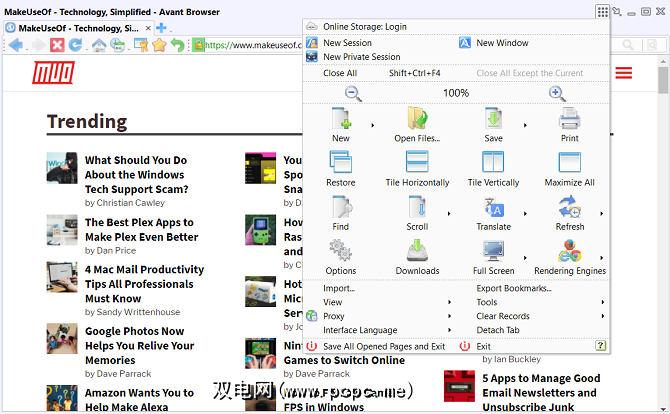The width and height of the screenshot is (670, 414).
Task: Click the page vertical scrollbar thumb
Action: tap(663, 80)
